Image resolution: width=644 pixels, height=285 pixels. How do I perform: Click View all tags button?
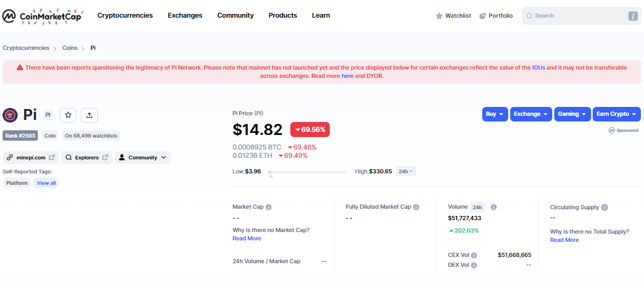[x=46, y=183]
